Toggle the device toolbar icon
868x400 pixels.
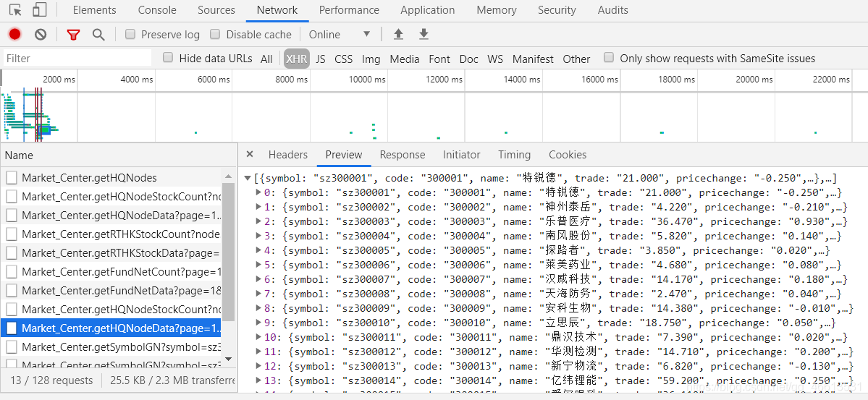coord(39,10)
